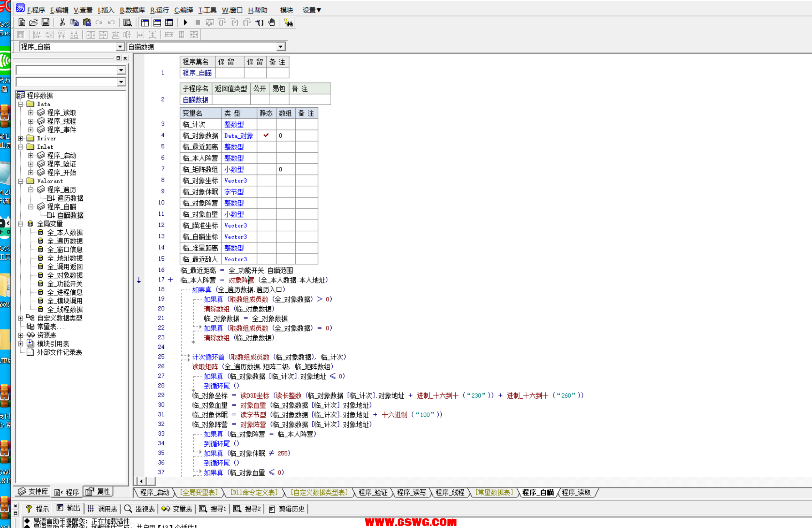This screenshot has height=528, width=812.
Task: Click the program data root icon in tree
Action: coord(21,95)
